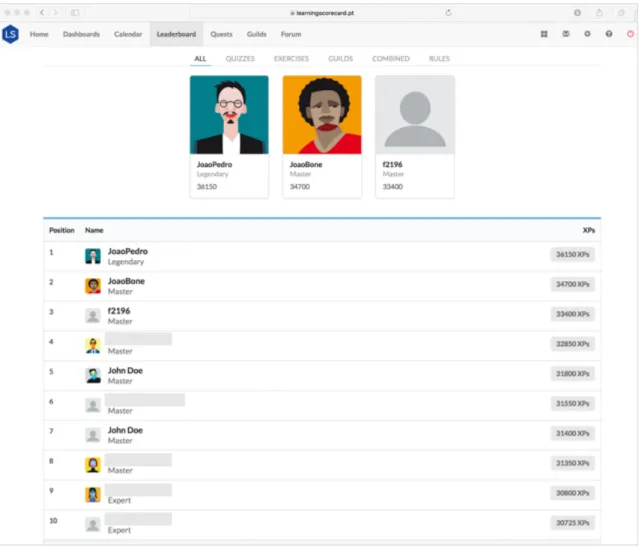This screenshot has height=550, width=639.
Task: Click JoaoPedro's large avatar card image
Action: pos(229,114)
